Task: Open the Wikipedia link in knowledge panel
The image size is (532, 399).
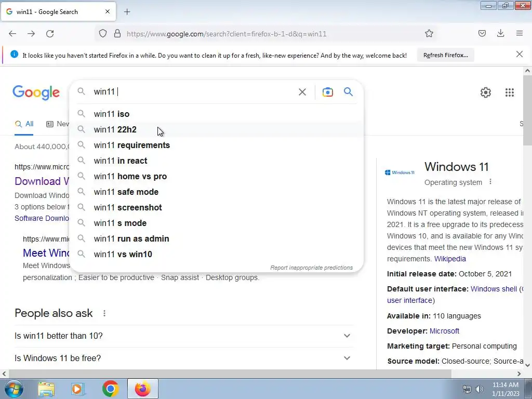Action: (x=450, y=259)
